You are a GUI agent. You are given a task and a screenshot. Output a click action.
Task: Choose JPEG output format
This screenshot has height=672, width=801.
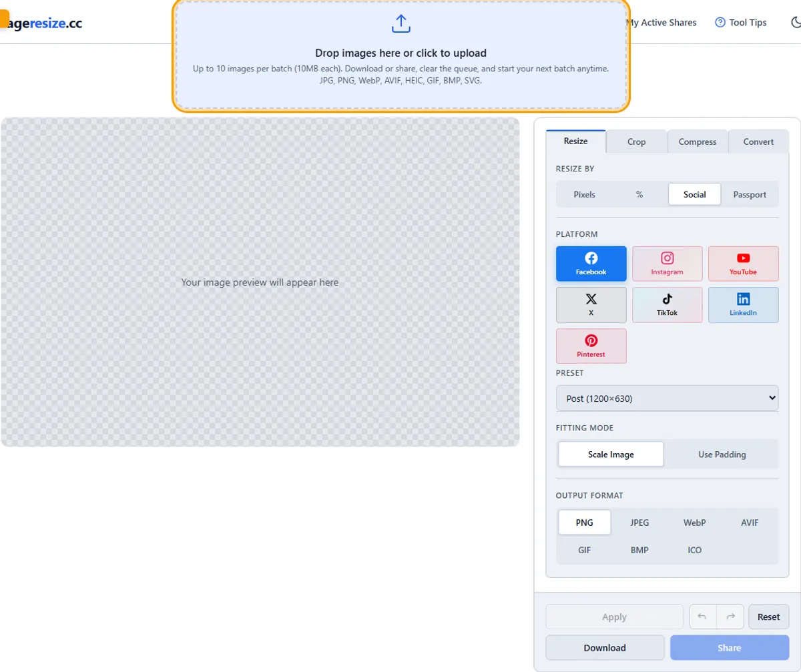click(640, 523)
